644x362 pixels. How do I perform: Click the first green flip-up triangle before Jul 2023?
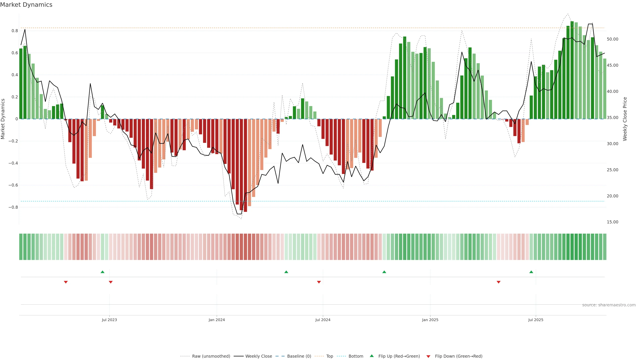(102, 272)
